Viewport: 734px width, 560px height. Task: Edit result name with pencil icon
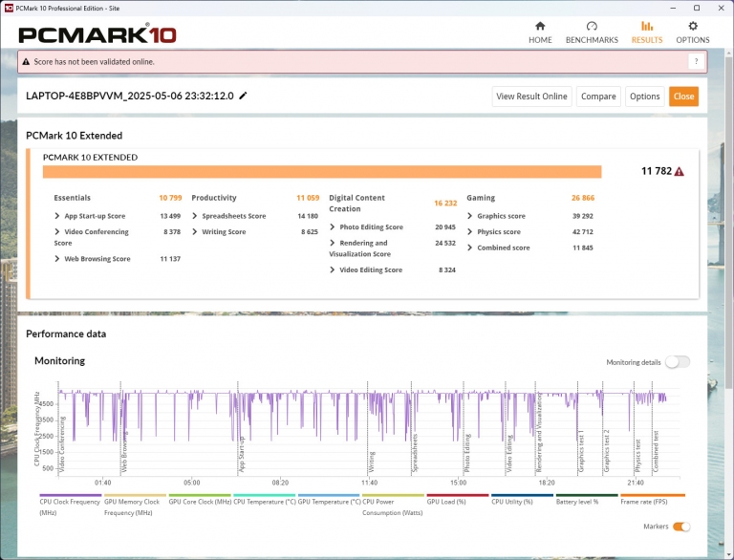pyautogui.click(x=243, y=96)
